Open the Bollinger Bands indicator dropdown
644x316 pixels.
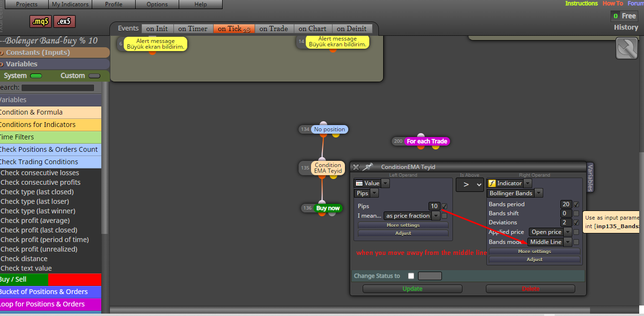click(538, 193)
